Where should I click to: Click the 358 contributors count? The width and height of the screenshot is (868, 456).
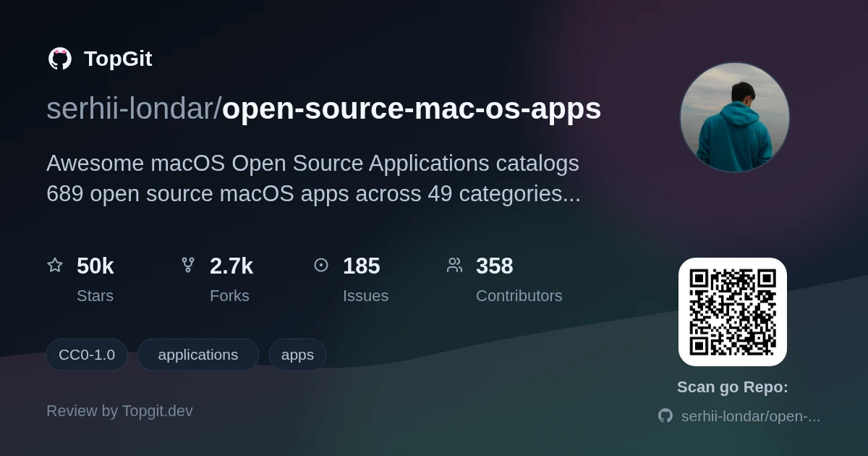click(495, 266)
